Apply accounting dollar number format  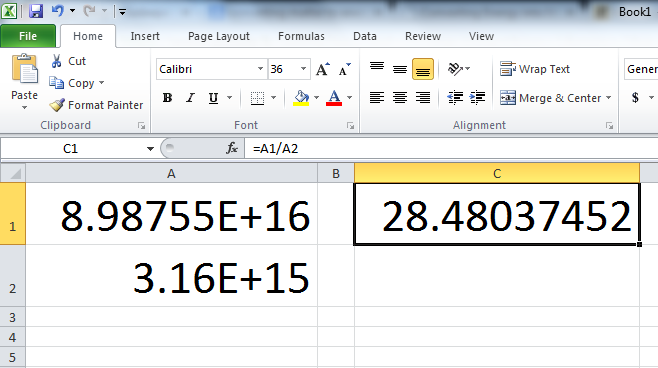coord(635,98)
